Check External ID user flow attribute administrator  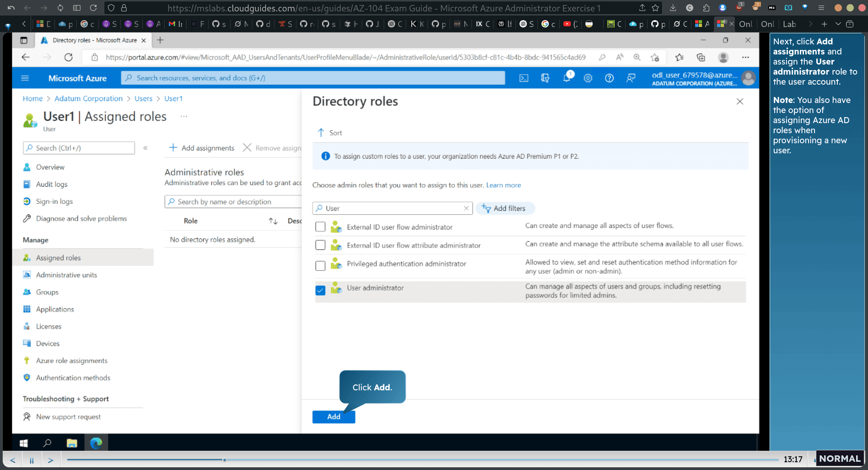[320, 245]
